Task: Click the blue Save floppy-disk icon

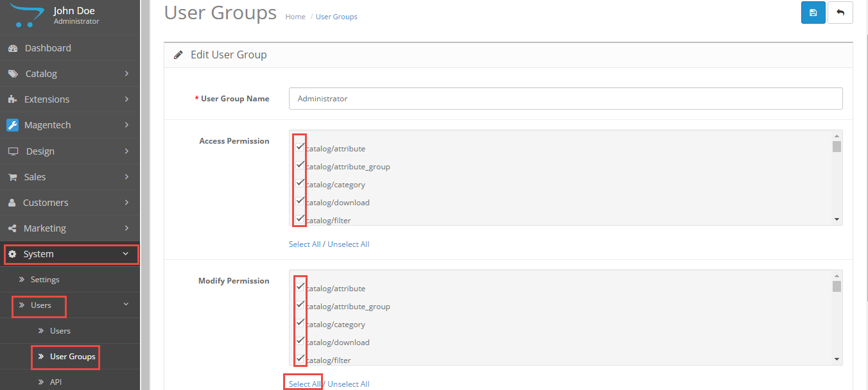Action: click(x=813, y=13)
